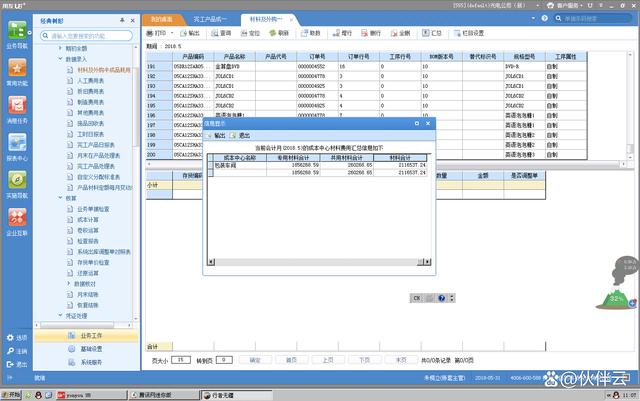Open the 打印 dropdown arrow

click(172, 33)
